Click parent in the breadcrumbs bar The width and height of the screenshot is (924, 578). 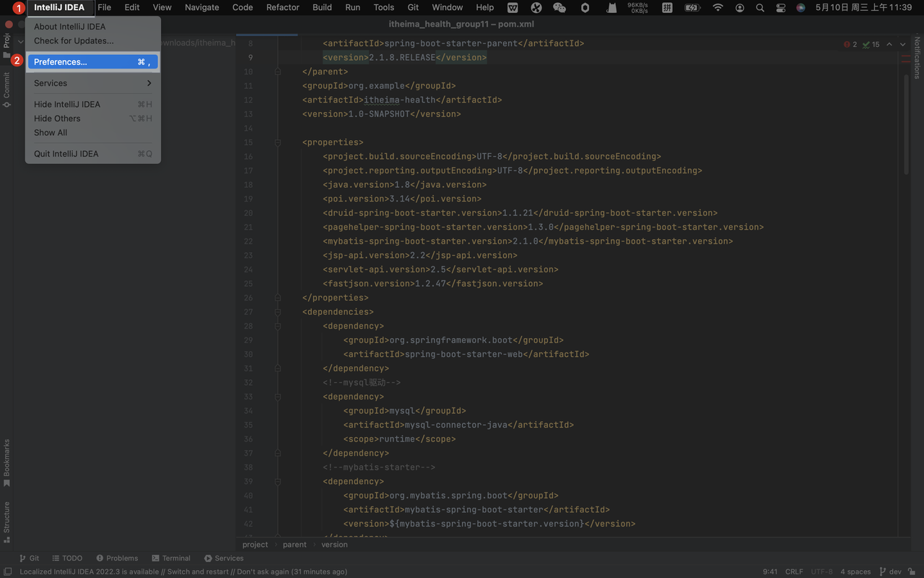[294, 544]
